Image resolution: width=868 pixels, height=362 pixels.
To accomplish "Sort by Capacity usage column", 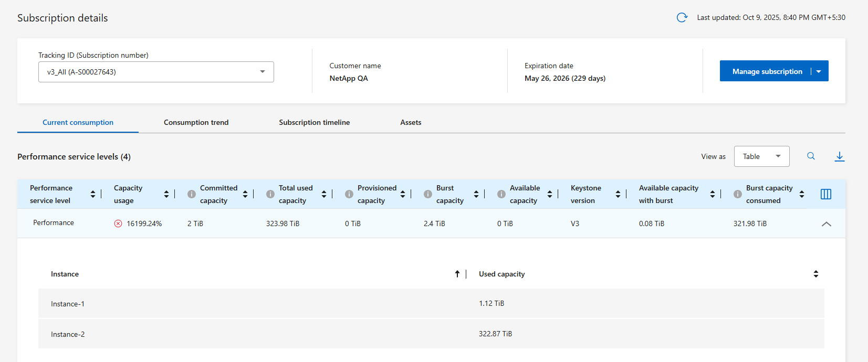I will click(x=166, y=194).
